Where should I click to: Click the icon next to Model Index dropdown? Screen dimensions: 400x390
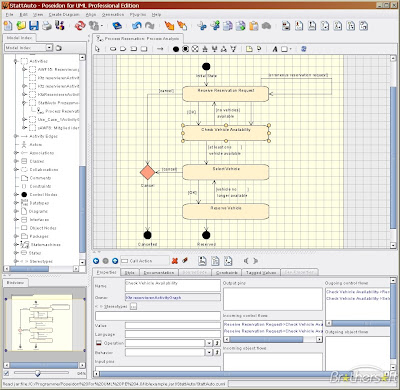click(x=59, y=48)
